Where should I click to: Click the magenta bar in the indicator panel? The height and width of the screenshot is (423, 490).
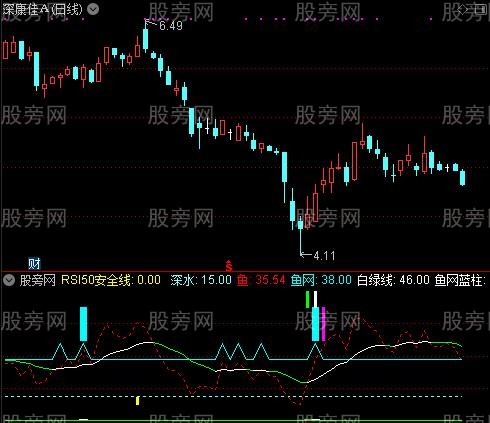(x=323, y=324)
